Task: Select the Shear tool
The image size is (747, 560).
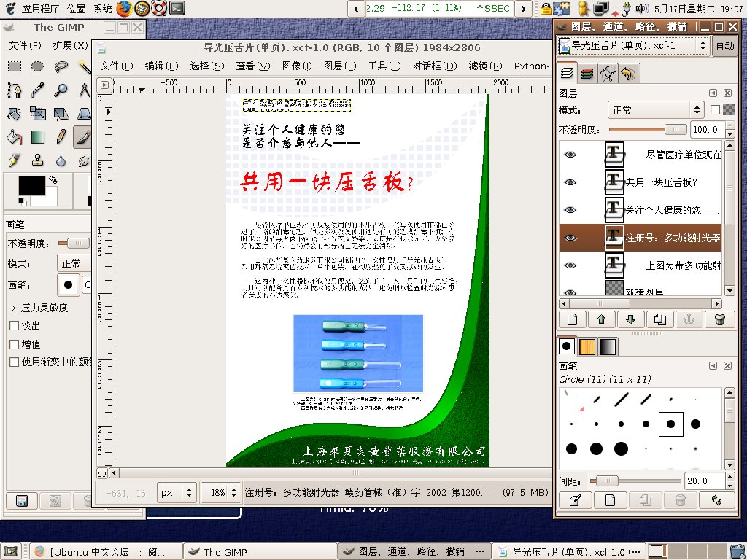Action: coord(61,113)
